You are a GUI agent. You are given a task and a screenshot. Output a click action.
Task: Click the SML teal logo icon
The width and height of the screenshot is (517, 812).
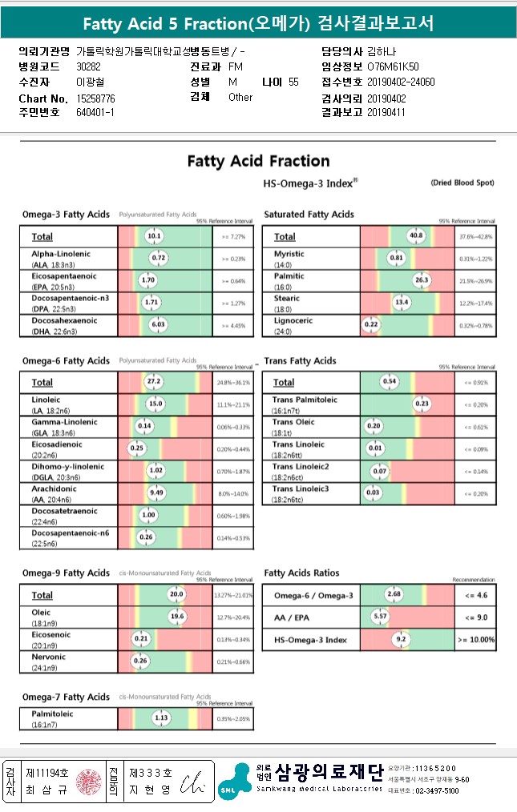pyautogui.click(x=232, y=782)
